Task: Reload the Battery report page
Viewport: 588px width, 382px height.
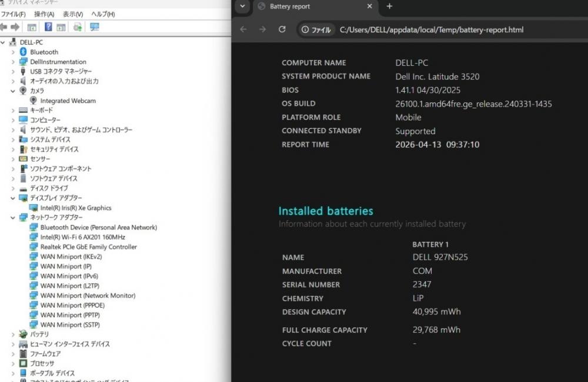Action: click(282, 29)
